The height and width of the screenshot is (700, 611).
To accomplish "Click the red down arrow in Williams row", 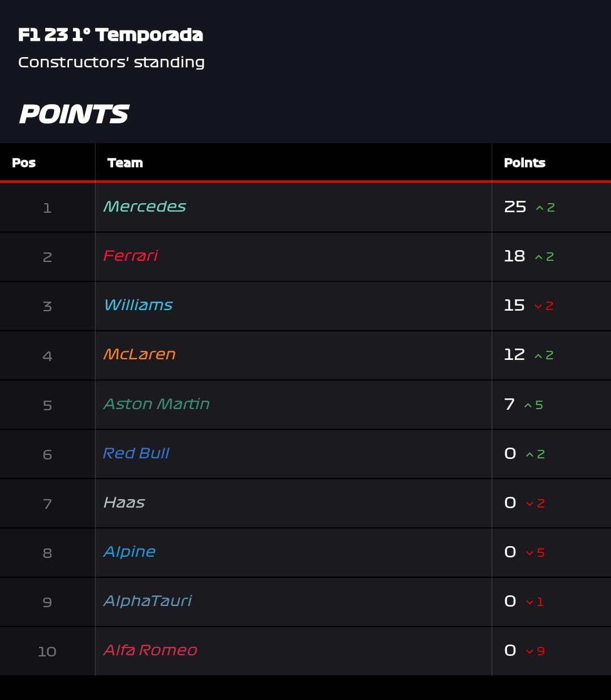I will point(538,306).
